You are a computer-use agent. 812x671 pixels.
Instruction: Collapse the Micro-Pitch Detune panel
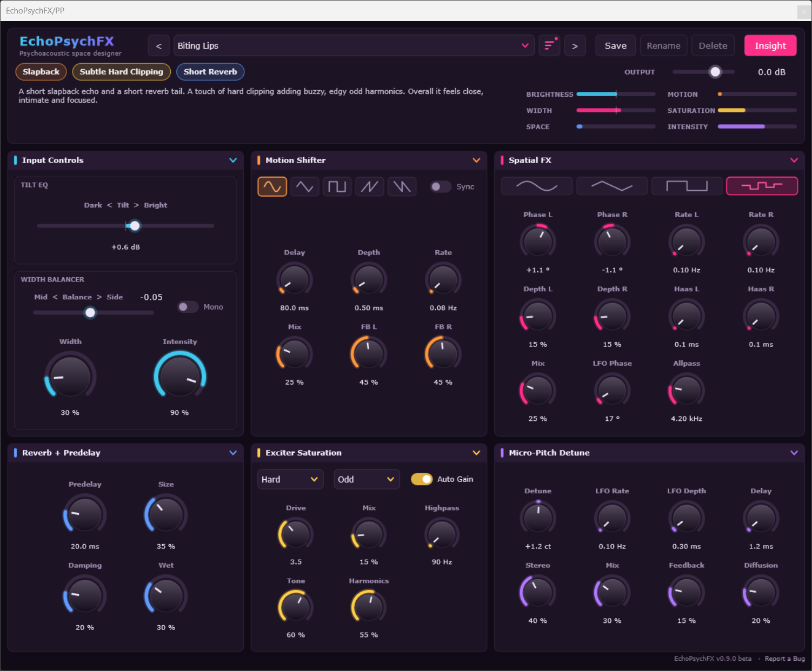(x=794, y=453)
